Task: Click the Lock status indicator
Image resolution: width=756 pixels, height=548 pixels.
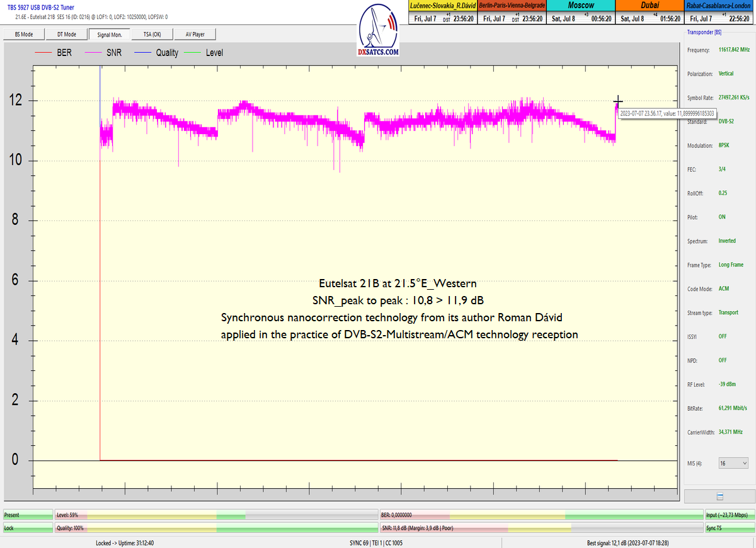Action: pos(28,528)
